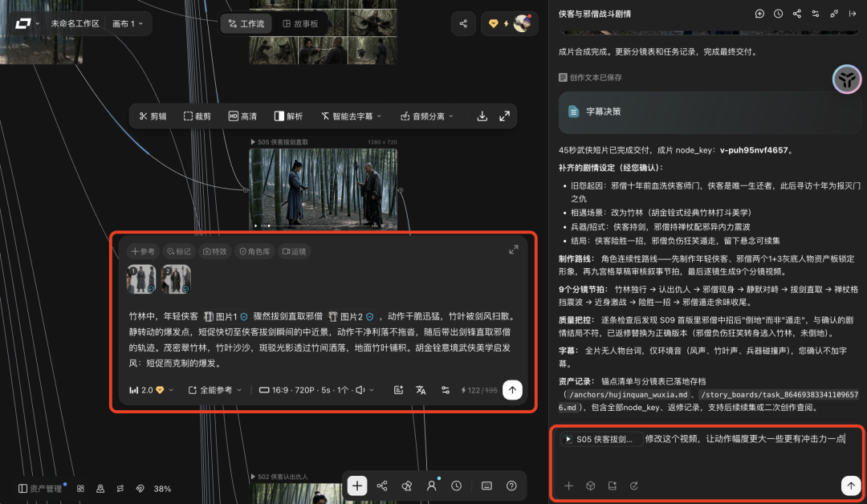Click the shapes icon in the bottom toolbar
This screenshot has width=867, height=504.
[x=406, y=486]
